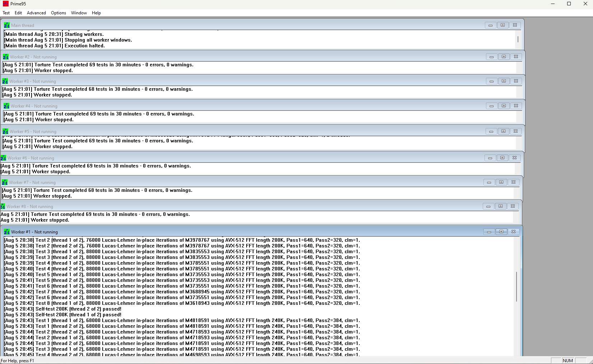Open the Advanced menu
Screen dimensions: 593x364
point(36,13)
